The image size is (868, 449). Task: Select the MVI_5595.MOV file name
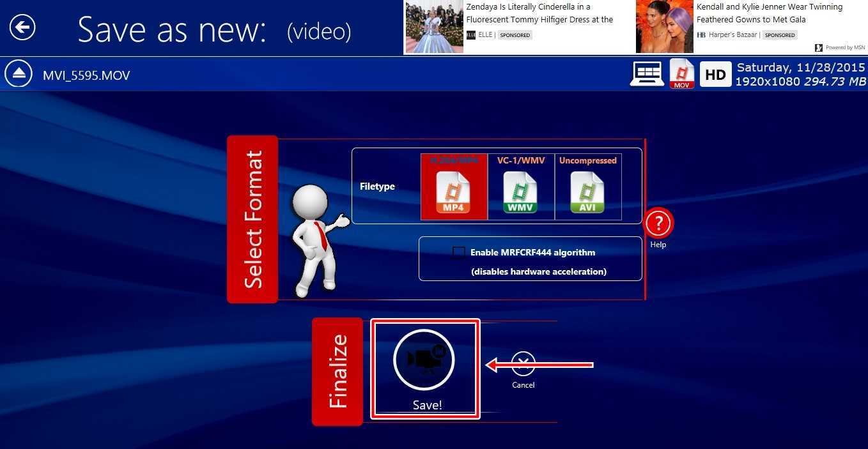tap(86, 75)
